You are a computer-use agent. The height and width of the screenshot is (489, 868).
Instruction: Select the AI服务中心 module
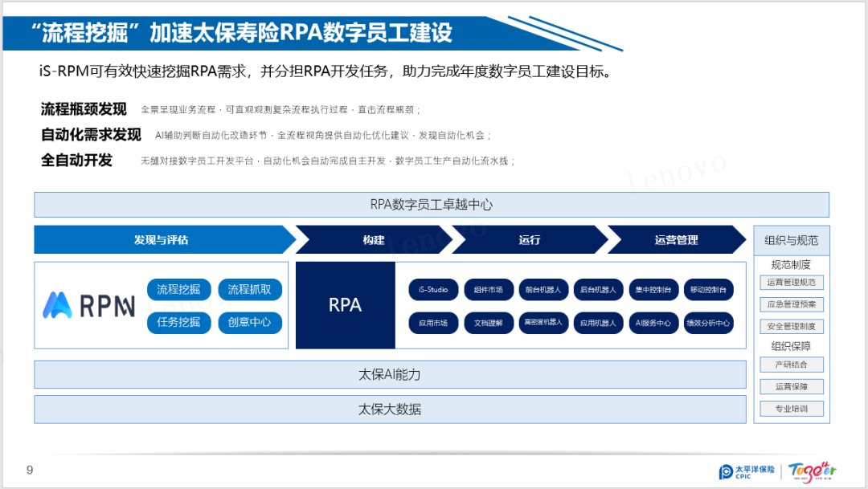point(653,323)
